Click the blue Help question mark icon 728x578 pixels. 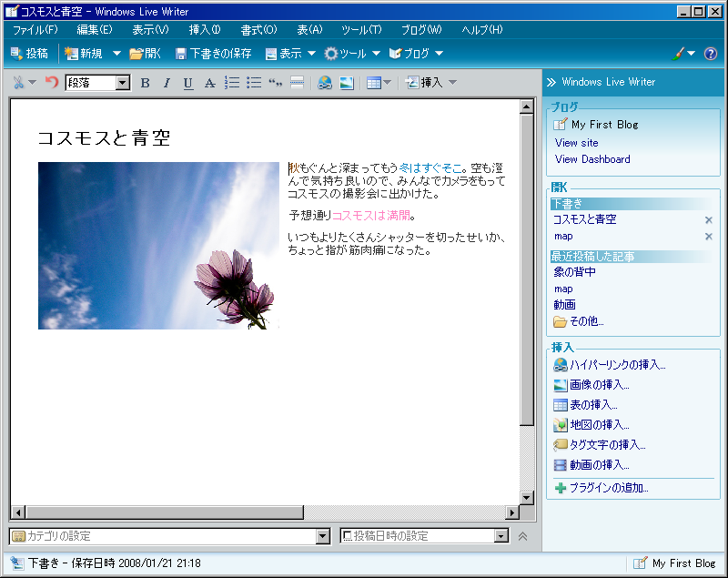[x=711, y=54]
